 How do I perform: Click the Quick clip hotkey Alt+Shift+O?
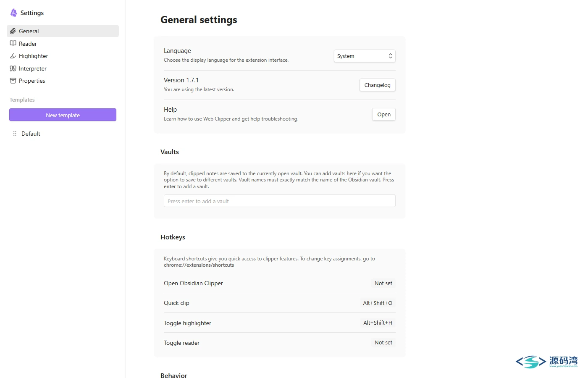click(378, 303)
